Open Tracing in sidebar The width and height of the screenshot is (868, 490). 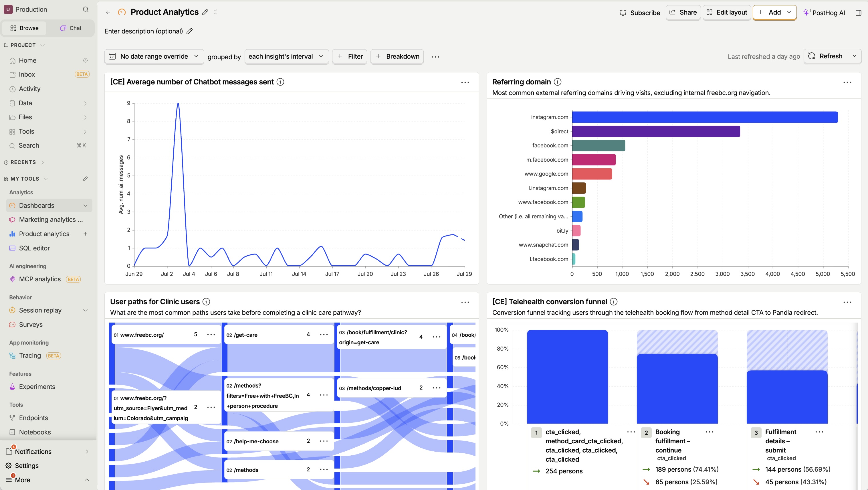point(49,355)
